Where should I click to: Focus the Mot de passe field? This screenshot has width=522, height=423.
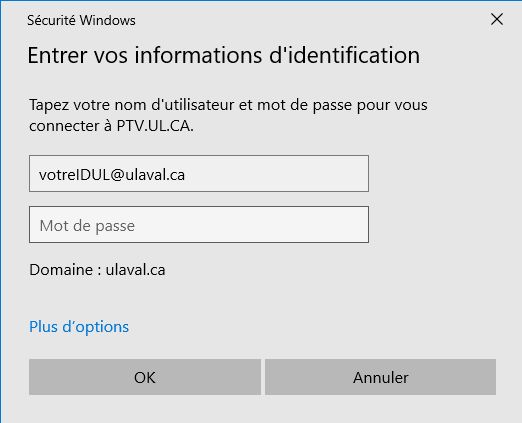(199, 224)
